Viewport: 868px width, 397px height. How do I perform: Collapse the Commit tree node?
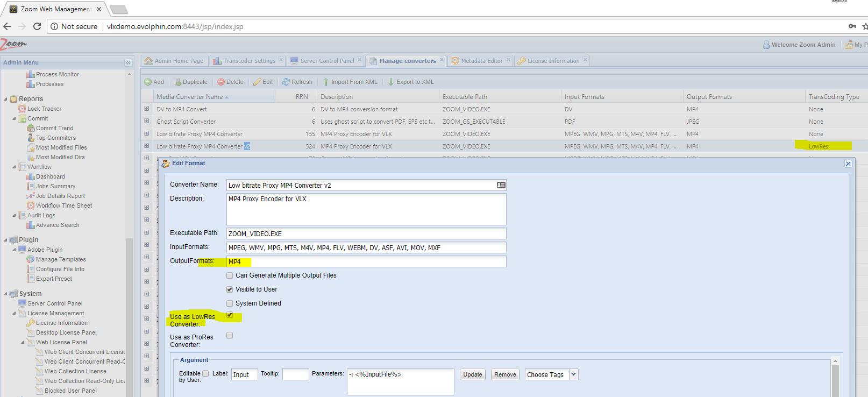(x=14, y=118)
